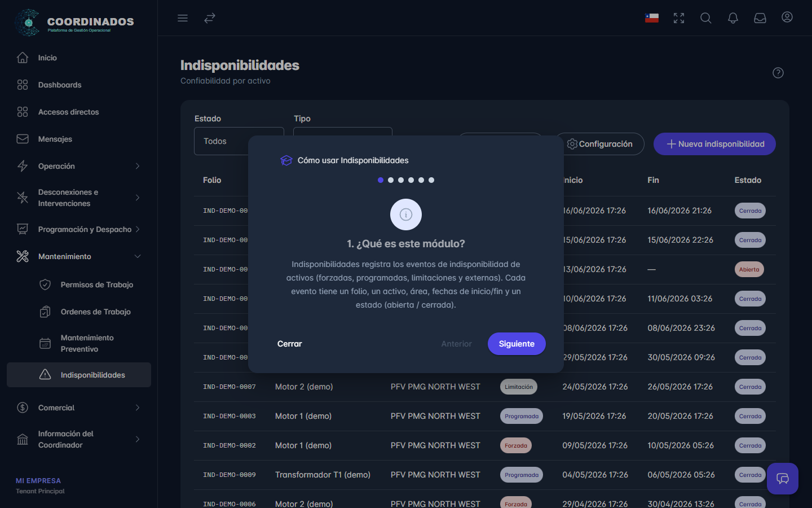Click Programada badge for IND-DEMO-0003
Image resolution: width=812 pixels, height=508 pixels.
(522, 416)
